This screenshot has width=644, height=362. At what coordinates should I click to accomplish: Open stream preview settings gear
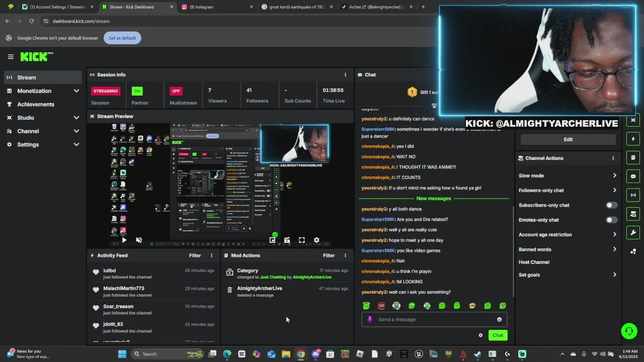[316, 240]
